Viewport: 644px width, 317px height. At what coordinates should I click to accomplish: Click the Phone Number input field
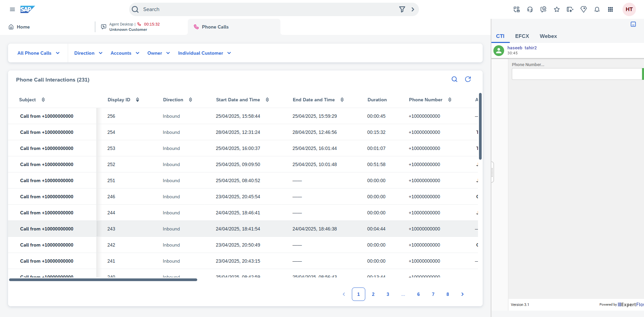576,74
